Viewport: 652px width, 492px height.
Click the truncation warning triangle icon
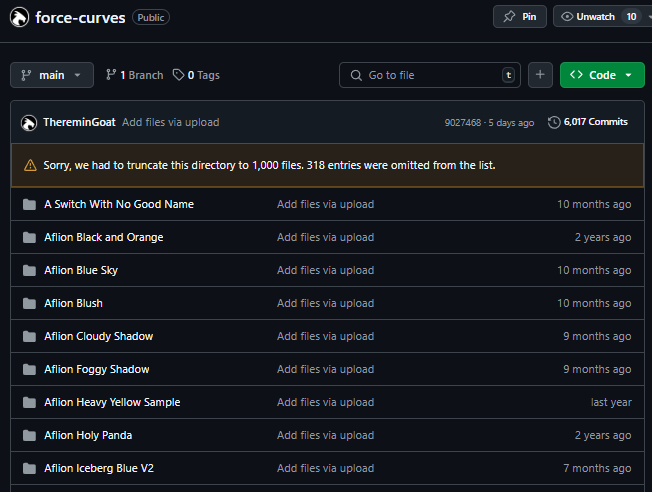click(30, 166)
